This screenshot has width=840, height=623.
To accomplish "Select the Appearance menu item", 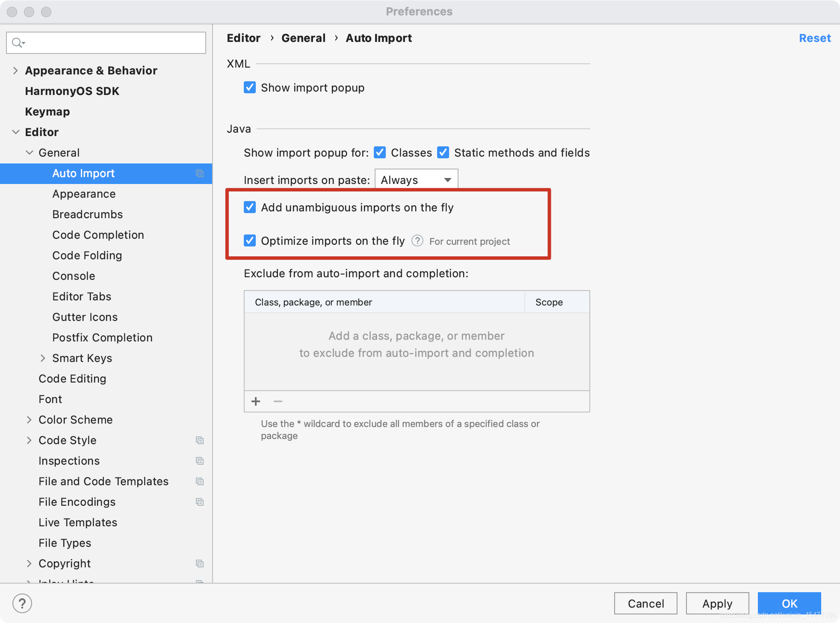I will click(83, 194).
